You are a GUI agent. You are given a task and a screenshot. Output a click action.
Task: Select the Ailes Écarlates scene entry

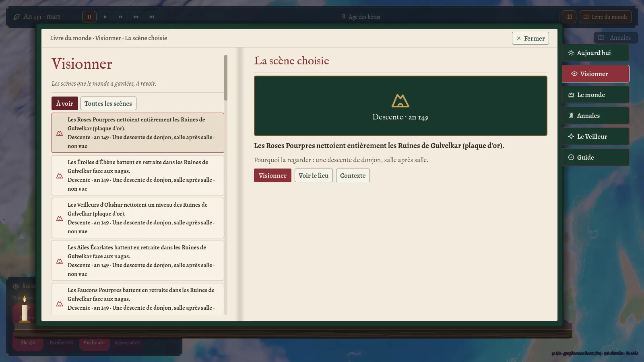138,261
